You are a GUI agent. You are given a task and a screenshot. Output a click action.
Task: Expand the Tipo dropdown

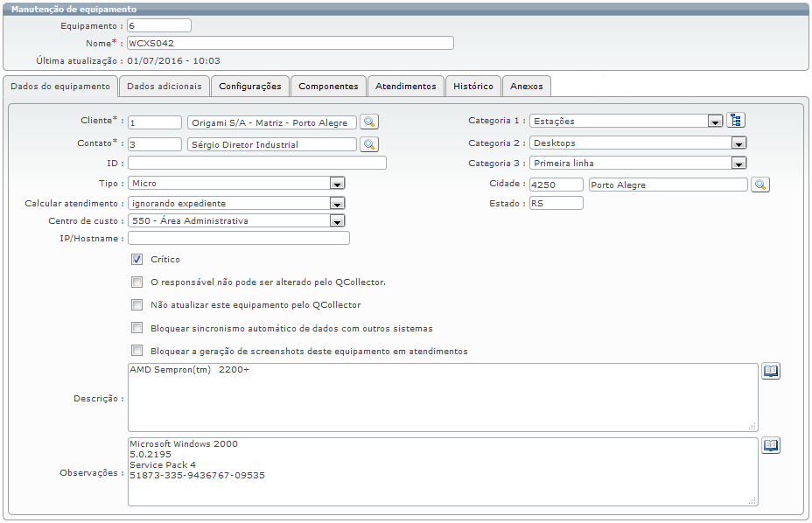point(336,184)
